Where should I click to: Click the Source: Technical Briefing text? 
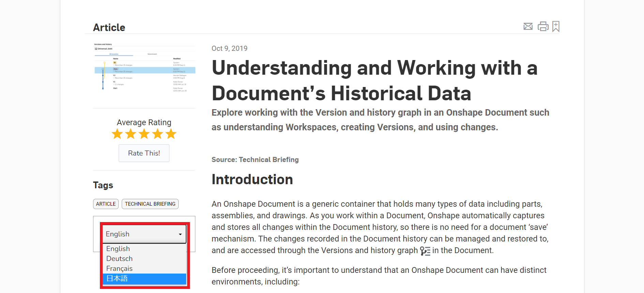[x=255, y=160]
